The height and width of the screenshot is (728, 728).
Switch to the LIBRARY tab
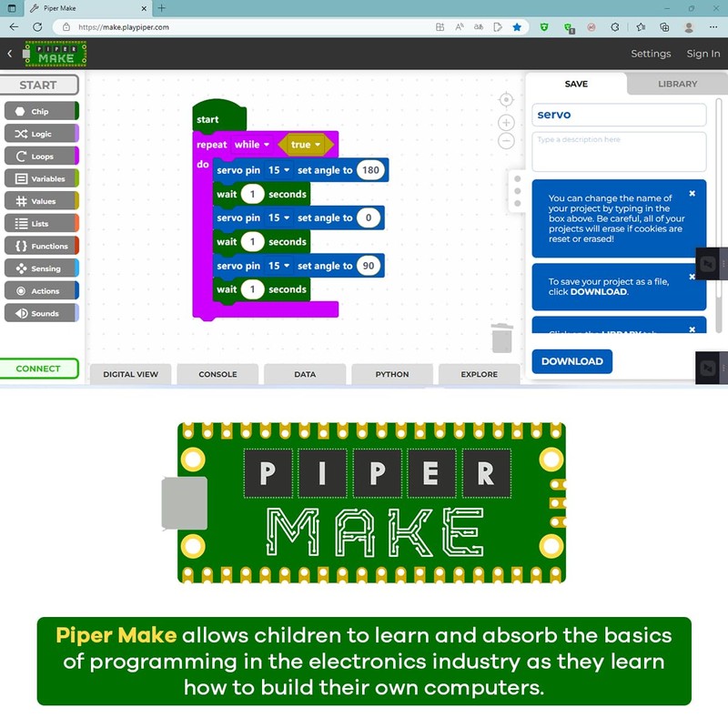point(677,84)
